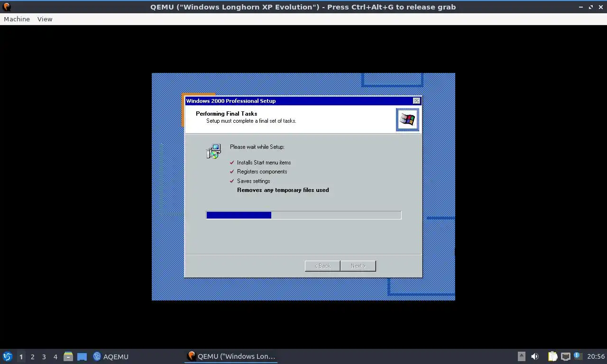
Task: Click 'Setup must complete a final set of tasks.'
Action: tap(251, 121)
